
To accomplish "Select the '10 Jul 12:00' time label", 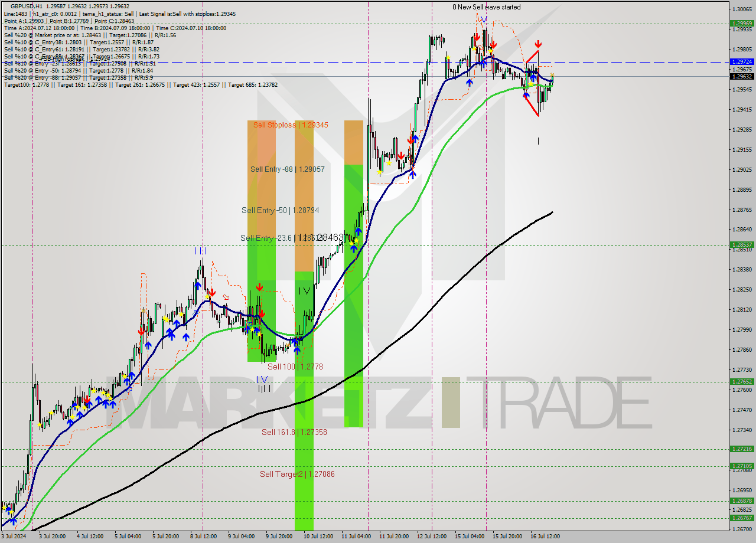I will tap(318, 537).
